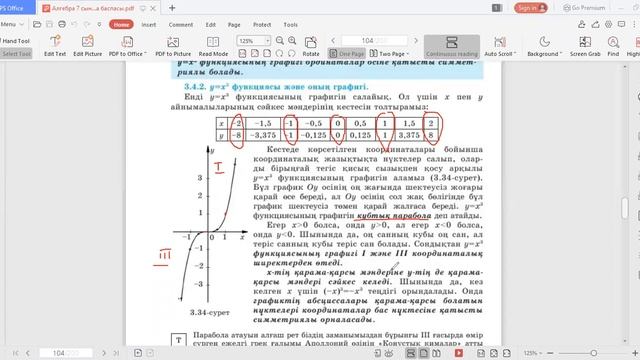
Task: Click the feedback chat icon top right
Action: [x=621, y=24]
